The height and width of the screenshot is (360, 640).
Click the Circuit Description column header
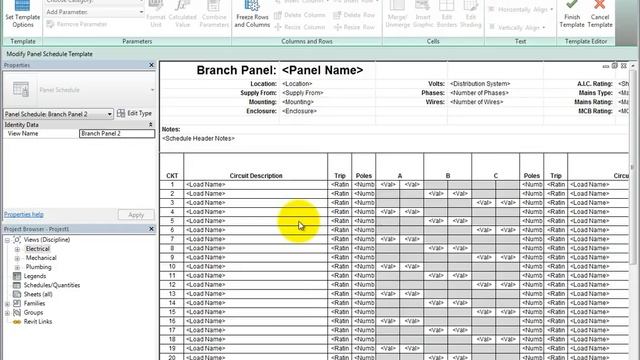[256, 176]
